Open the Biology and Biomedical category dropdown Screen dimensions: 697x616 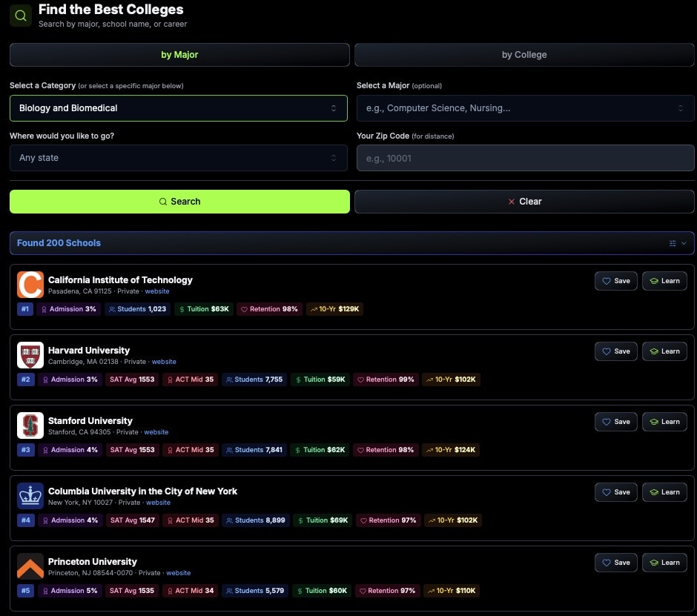click(x=178, y=108)
